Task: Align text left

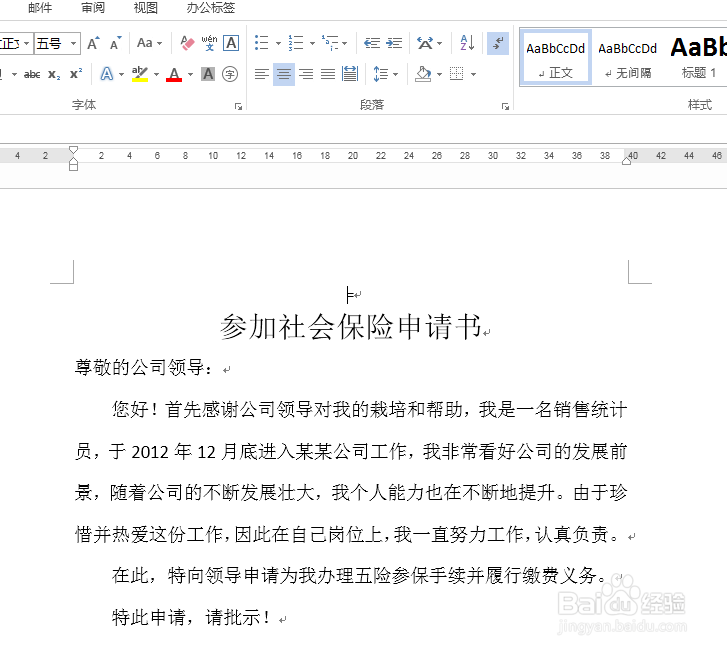Action: (261, 74)
